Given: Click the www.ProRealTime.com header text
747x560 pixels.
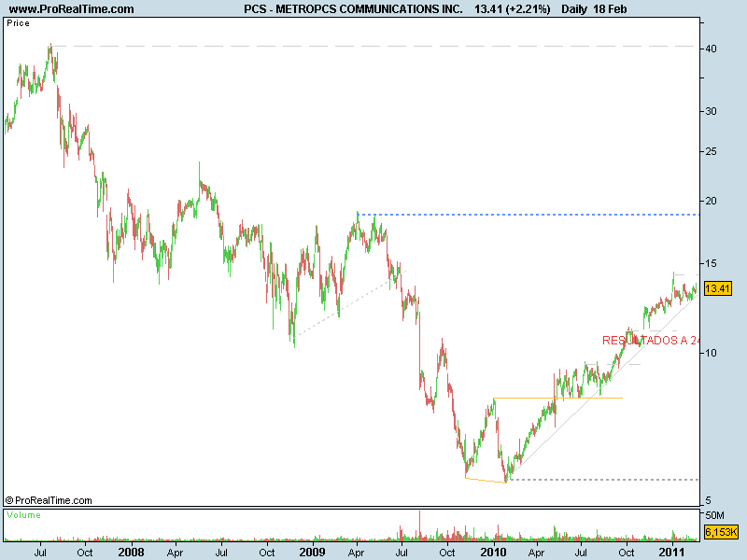Looking at the screenshot, I should pyautogui.click(x=72, y=9).
